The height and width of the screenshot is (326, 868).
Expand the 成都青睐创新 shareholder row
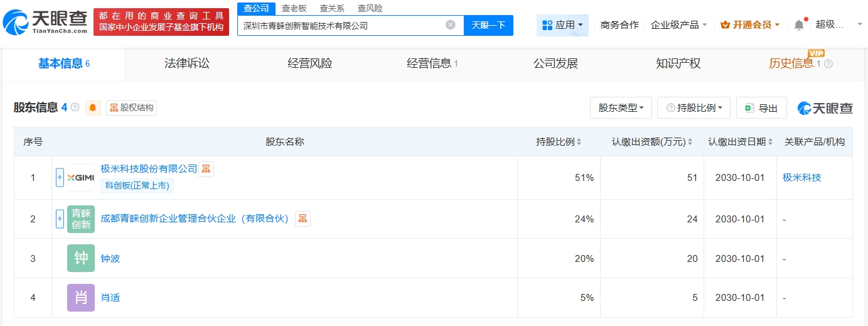(60, 219)
